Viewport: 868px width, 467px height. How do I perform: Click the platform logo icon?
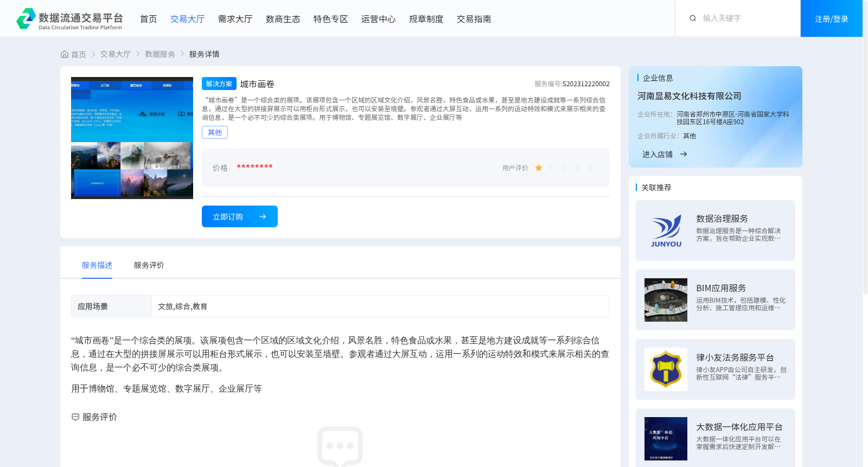(x=26, y=18)
